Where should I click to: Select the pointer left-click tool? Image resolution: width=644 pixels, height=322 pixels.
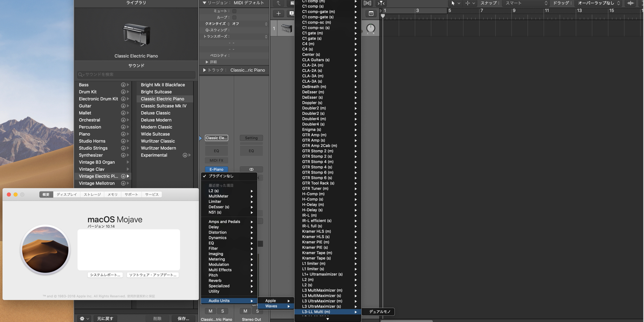[453, 3]
